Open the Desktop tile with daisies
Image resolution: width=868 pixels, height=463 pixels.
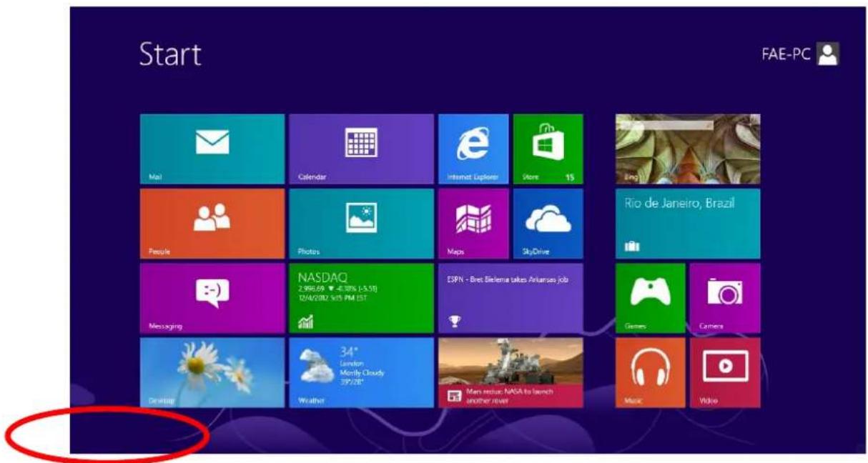(212, 372)
